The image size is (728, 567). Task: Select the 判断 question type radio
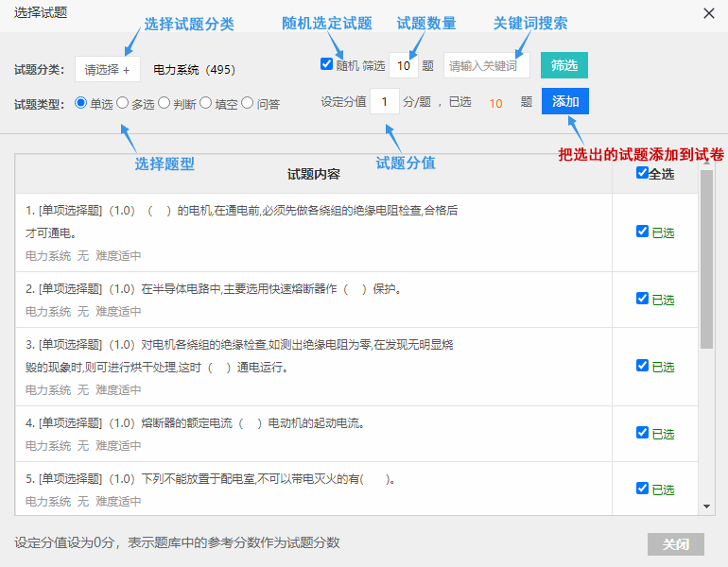164,103
